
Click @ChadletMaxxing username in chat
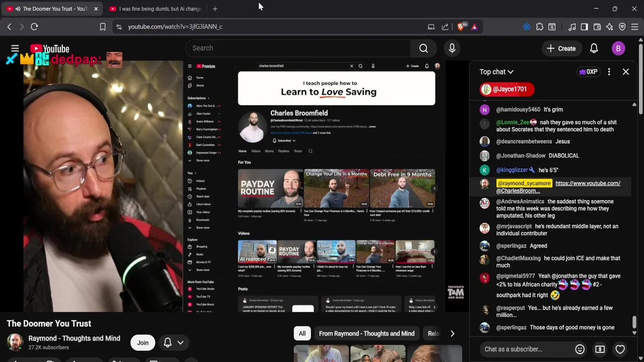518,258
